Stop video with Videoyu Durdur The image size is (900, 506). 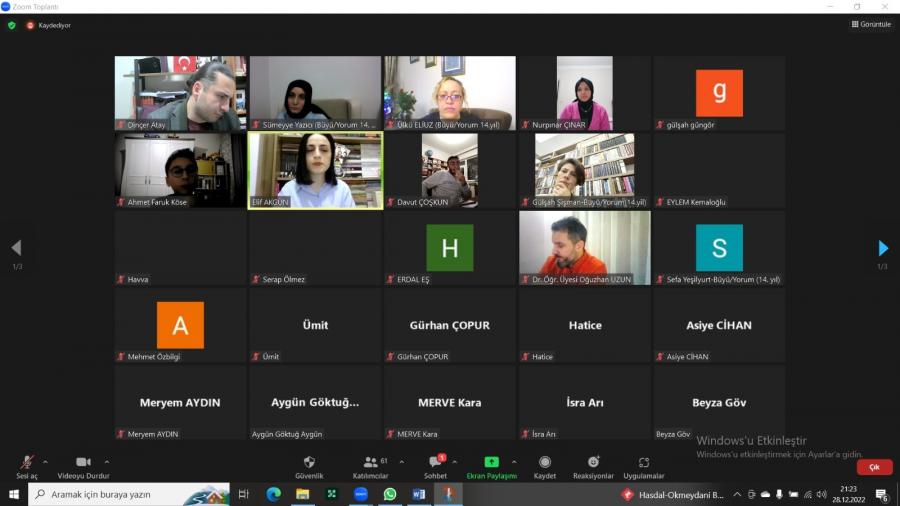coord(83,467)
